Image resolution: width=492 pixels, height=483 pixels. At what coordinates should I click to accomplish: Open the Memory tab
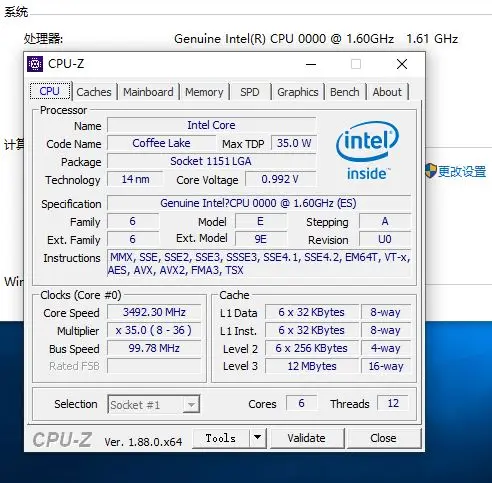click(204, 92)
